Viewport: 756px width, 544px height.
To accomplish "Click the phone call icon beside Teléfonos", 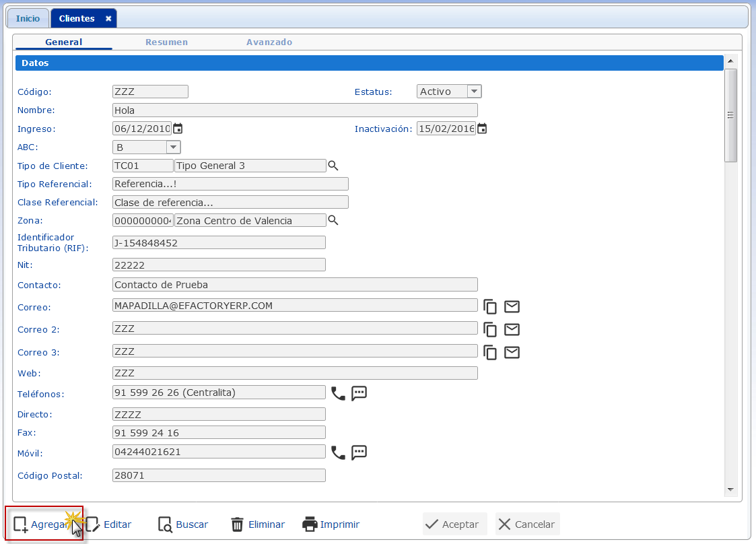I will (338, 393).
